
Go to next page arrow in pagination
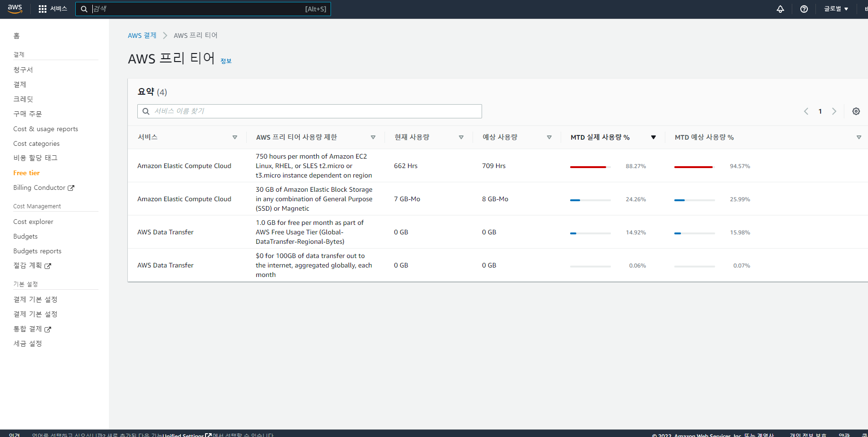point(834,111)
